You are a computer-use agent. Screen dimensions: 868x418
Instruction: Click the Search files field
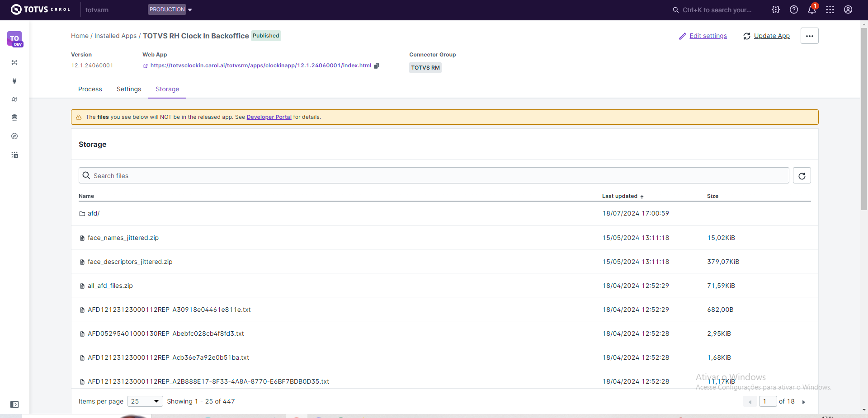434,175
